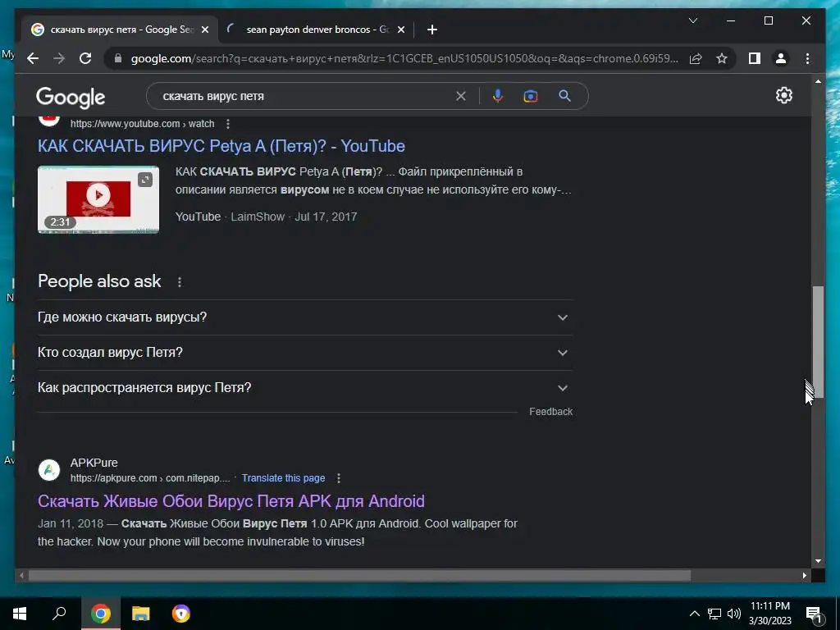Open the orange shield app in taskbar

click(x=181, y=614)
